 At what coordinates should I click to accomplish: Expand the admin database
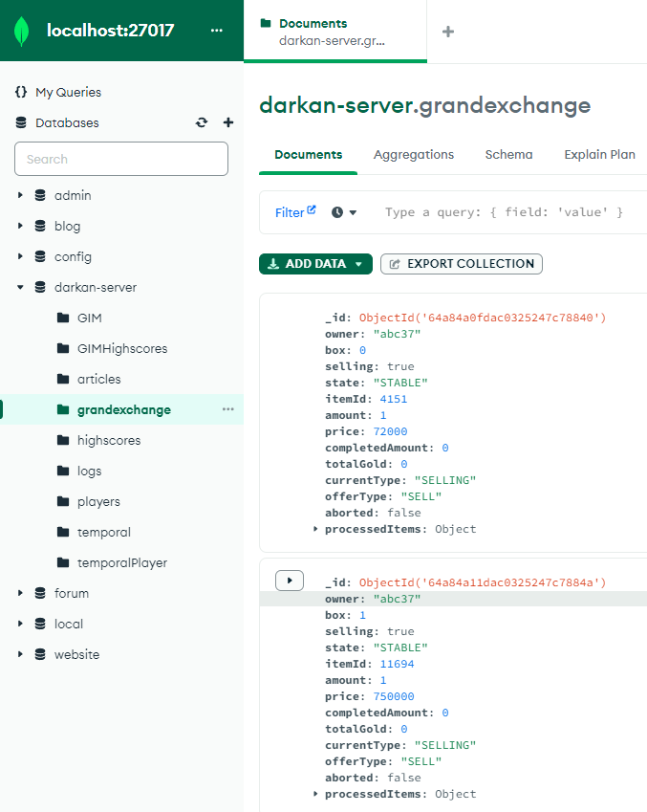point(20,195)
